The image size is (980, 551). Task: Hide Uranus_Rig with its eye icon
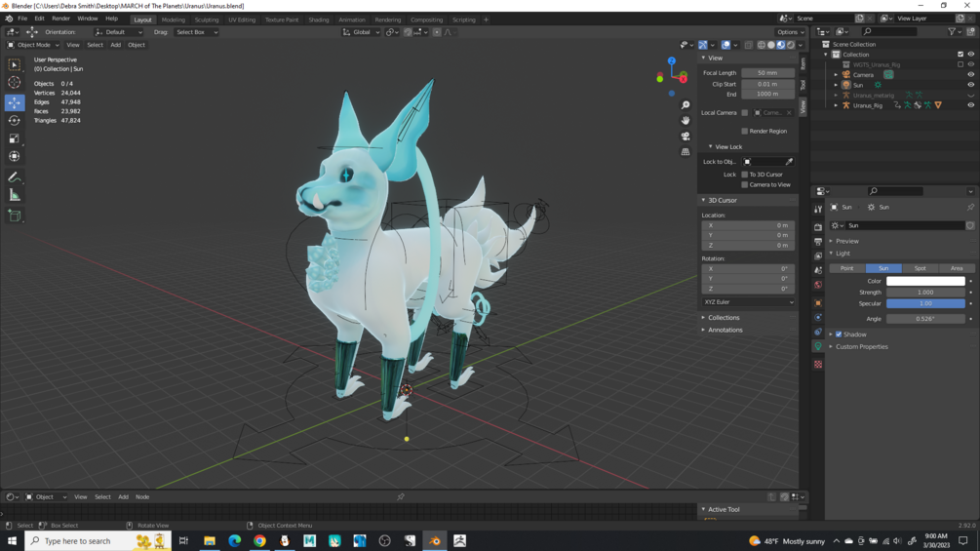tap(970, 105)
